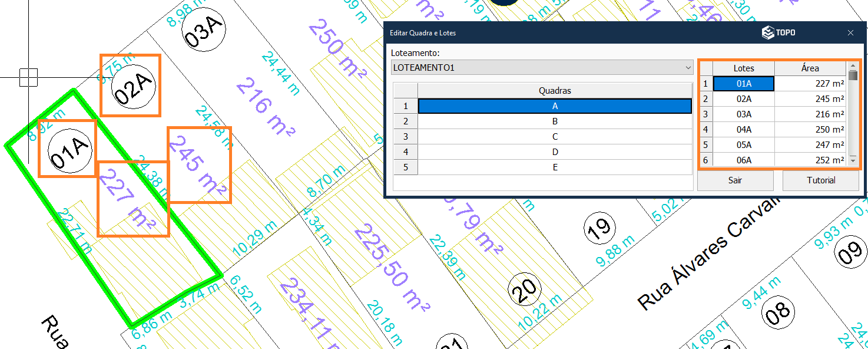Choose Quadra C from the table
This screenshot has width=868, height=349.
(554, 137)
